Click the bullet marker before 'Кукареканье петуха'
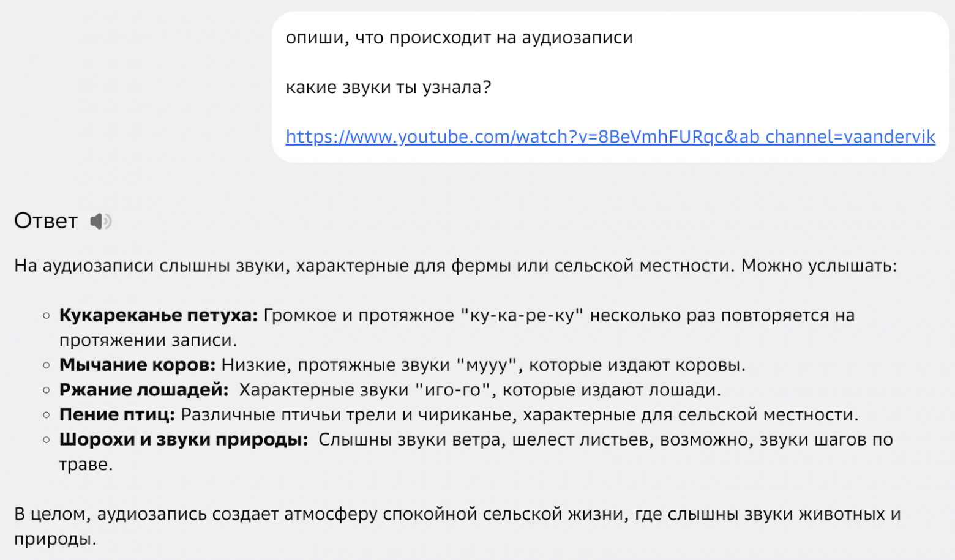This screenshot has width=955, height=560. coord(46,315)
